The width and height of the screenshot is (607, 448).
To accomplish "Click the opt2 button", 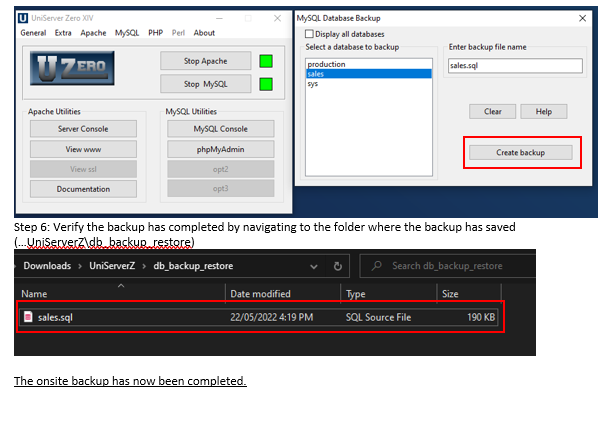I will point(221,169).
